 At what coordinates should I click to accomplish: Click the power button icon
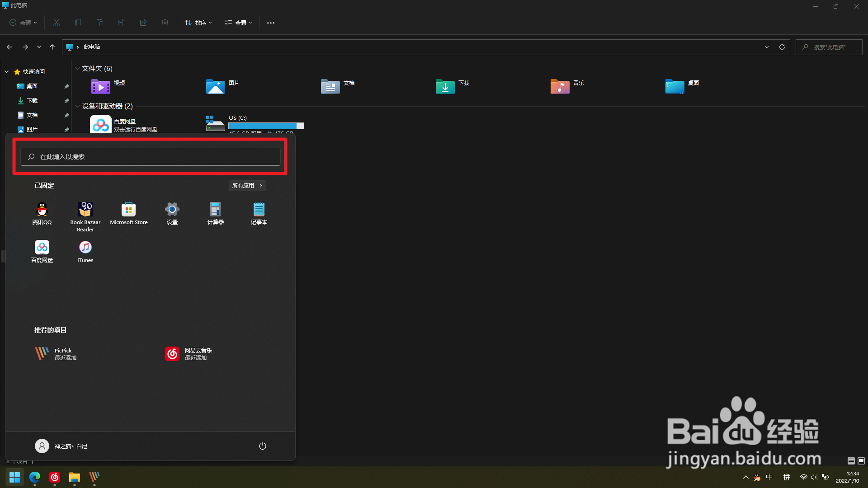point(262,446)
